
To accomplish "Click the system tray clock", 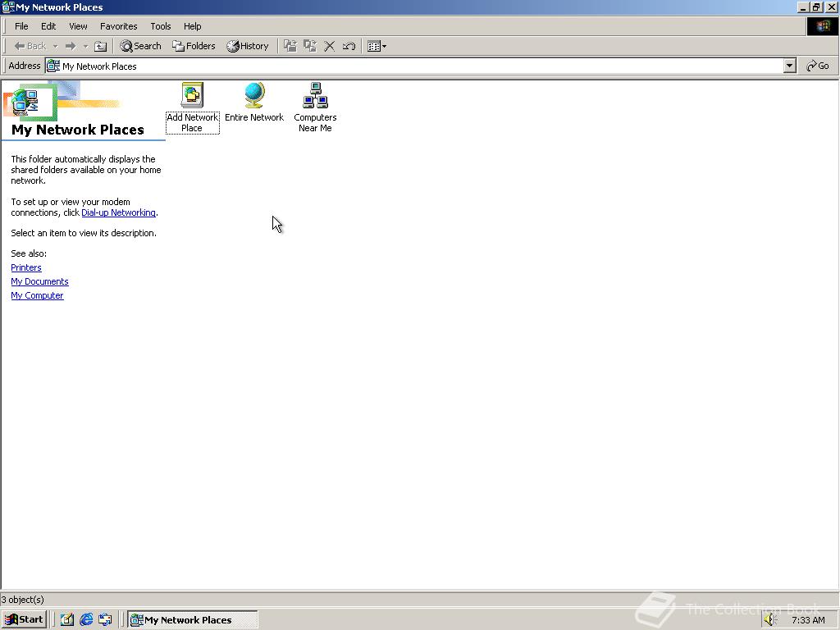I will (x=808, y=620).
